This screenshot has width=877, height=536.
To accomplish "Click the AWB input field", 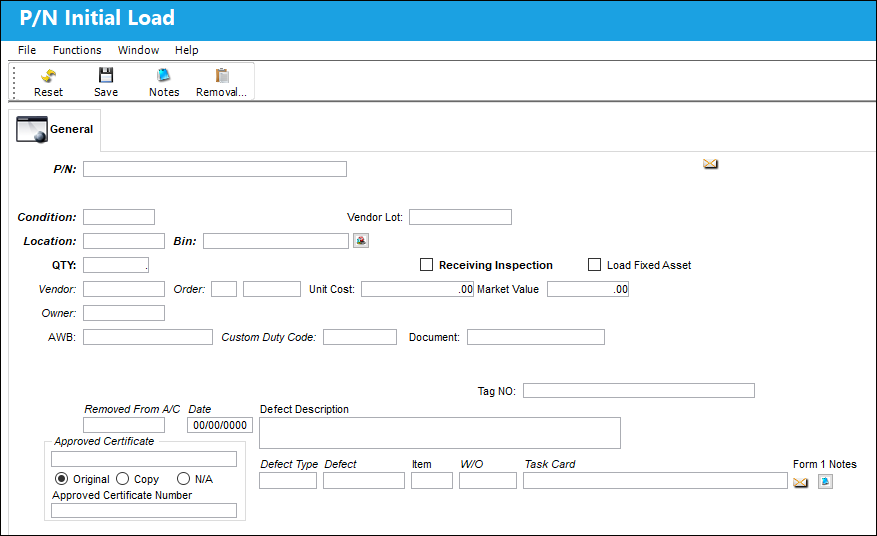I will 148,337.
